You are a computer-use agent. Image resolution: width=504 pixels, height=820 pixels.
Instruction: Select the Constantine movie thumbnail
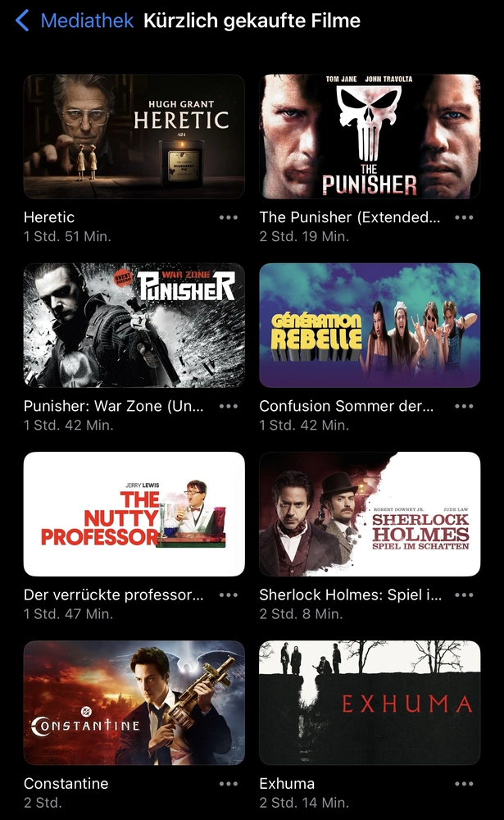click(134, 703)
